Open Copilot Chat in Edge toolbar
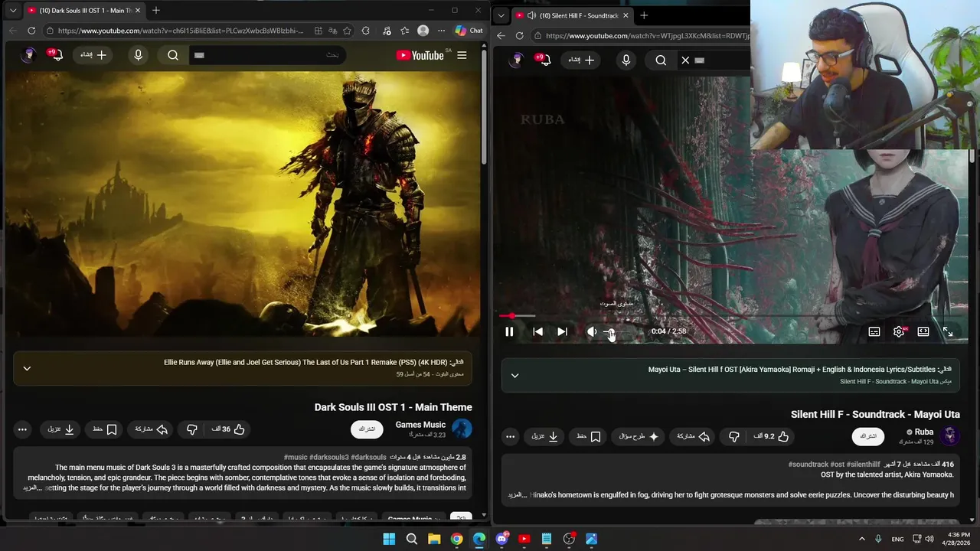This screenshot has height=551, width=980. coord(469,31)
